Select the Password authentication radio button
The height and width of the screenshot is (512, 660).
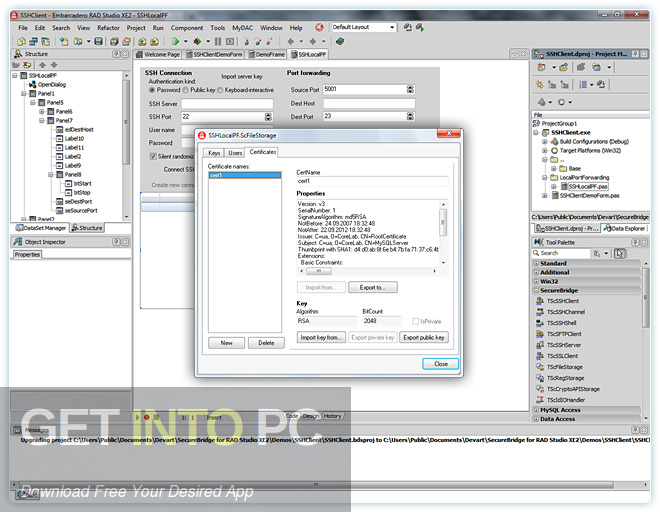coord(152,90)
